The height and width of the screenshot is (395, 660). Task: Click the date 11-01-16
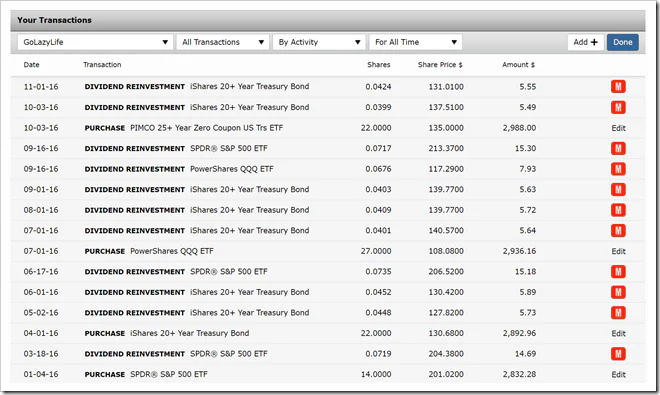pos(41,87)
